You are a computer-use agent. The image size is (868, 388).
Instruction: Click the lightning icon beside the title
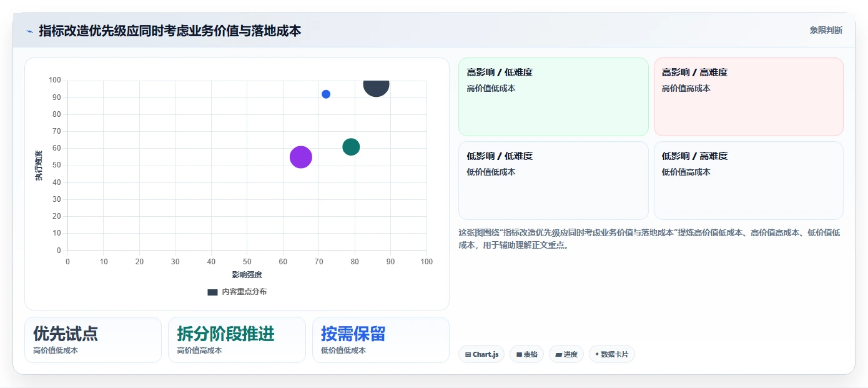tap(30, 31)
